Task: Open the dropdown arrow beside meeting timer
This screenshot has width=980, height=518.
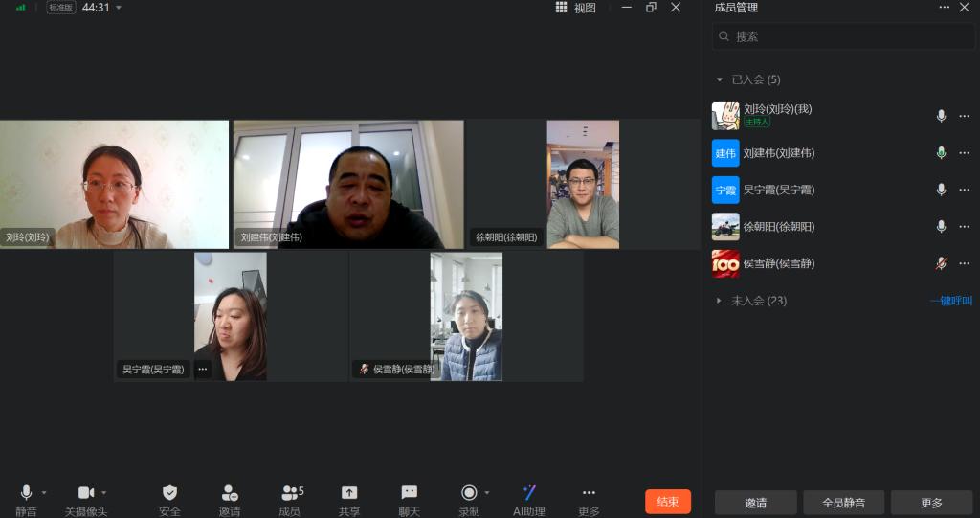Action: (119, 8)
